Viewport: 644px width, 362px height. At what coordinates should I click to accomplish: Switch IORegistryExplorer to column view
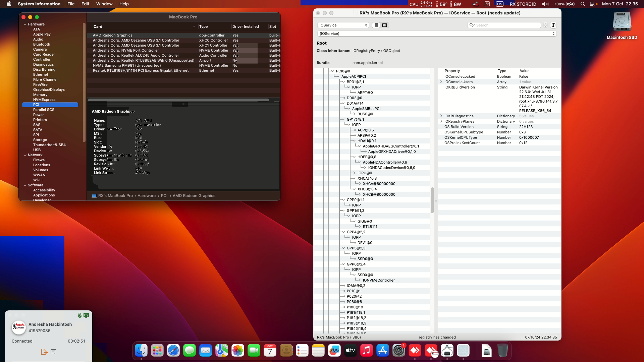point(385,25)
